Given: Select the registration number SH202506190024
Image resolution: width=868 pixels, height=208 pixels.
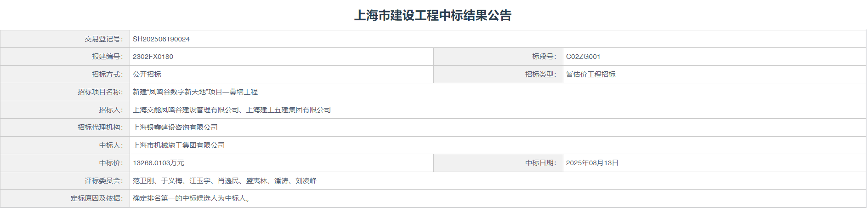Looking at the screenshot, I should coord(161,39).
